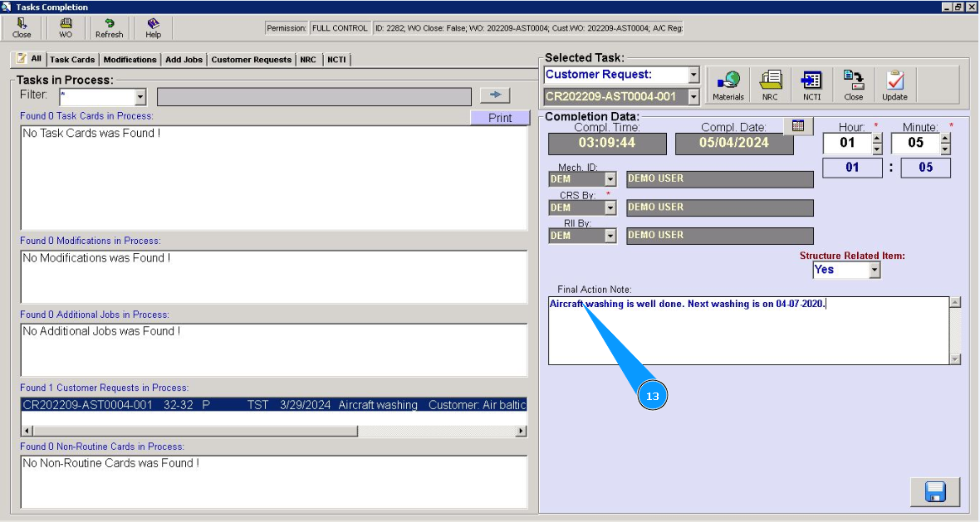Screen dimensions: 980x522
Task: Click the minute display box below Minute spinner
Action: (x=926, y=168)
